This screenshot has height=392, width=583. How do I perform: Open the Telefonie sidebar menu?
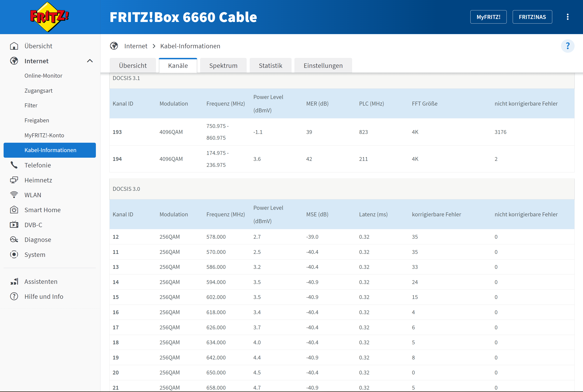38,165
